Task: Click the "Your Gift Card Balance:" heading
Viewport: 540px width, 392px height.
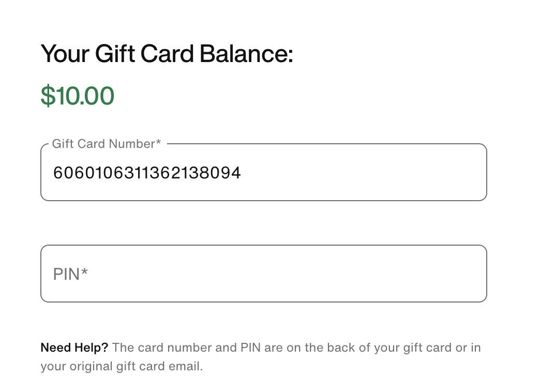Action: 167,54
